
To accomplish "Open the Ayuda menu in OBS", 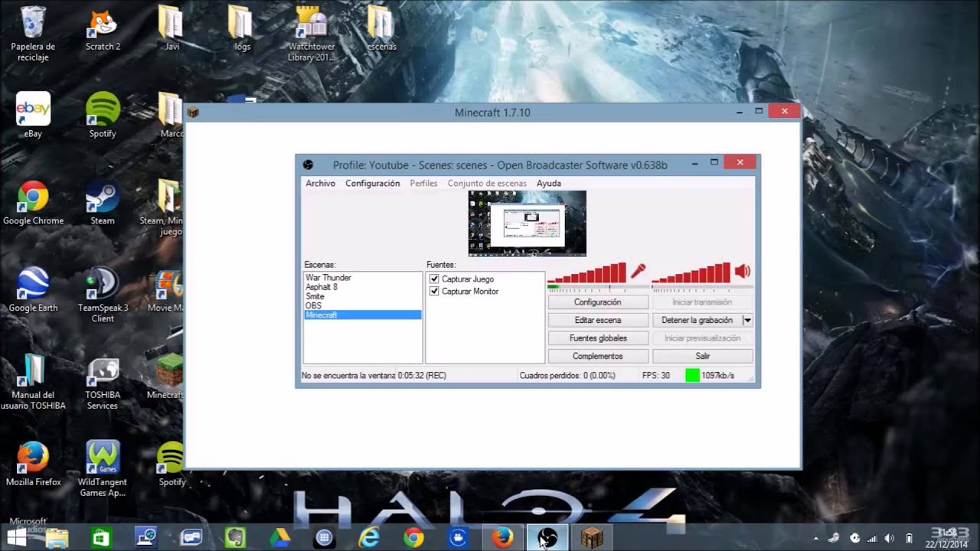I will click(x=548, y=184).
